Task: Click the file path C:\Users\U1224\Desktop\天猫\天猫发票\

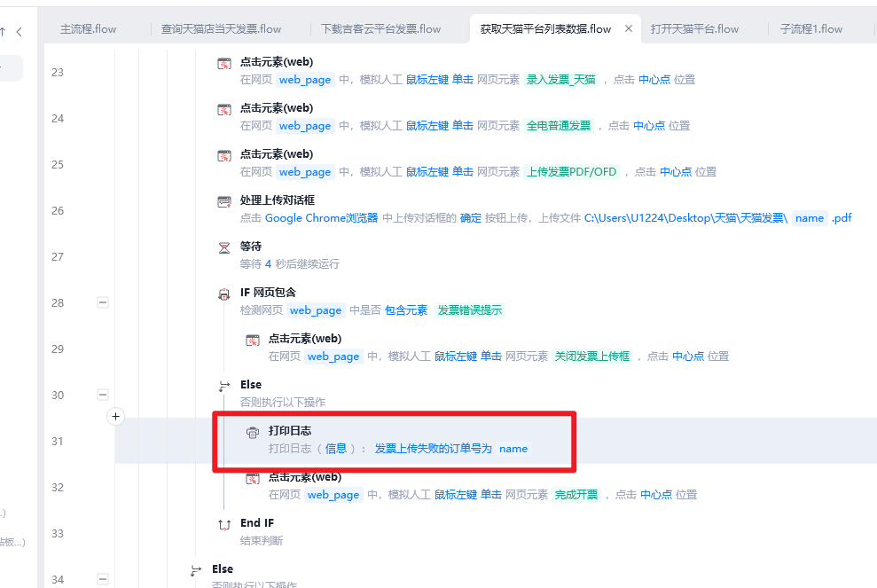Action: [685, 218]
